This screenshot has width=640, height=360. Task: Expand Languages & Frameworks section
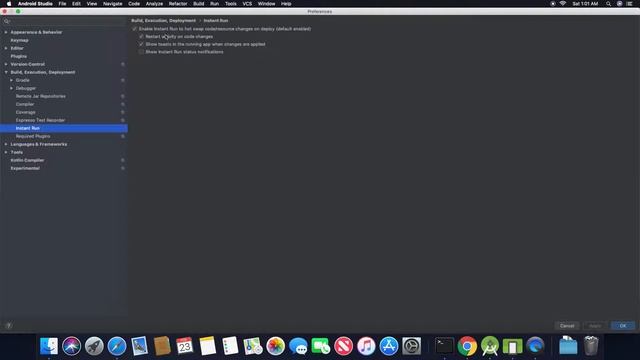click(x=6, y=144)
